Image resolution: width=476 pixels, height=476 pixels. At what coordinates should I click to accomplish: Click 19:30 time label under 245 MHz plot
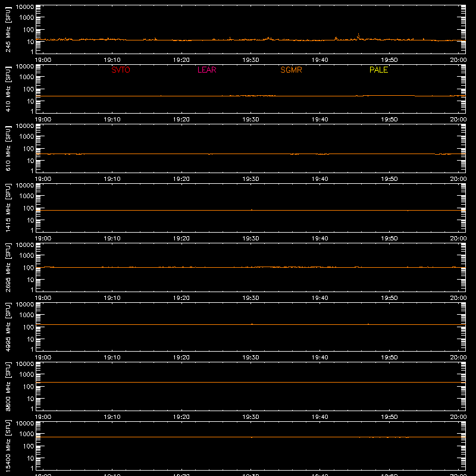(250, 60)
